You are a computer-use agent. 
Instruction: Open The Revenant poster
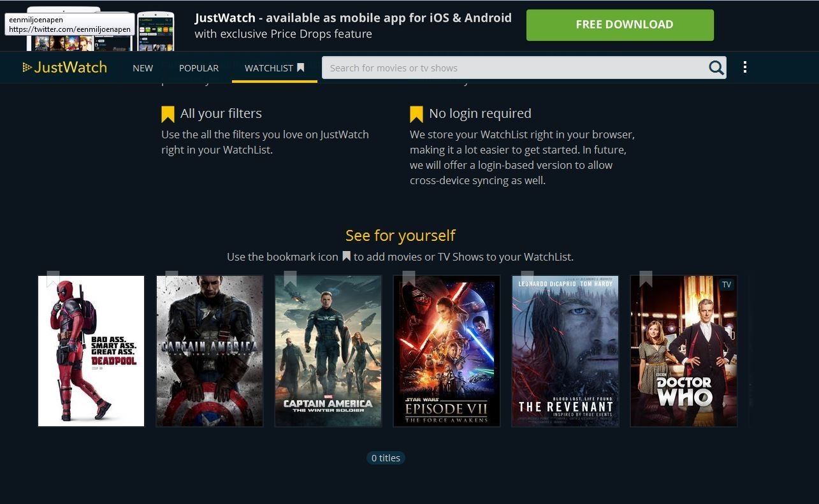[565, 351]
